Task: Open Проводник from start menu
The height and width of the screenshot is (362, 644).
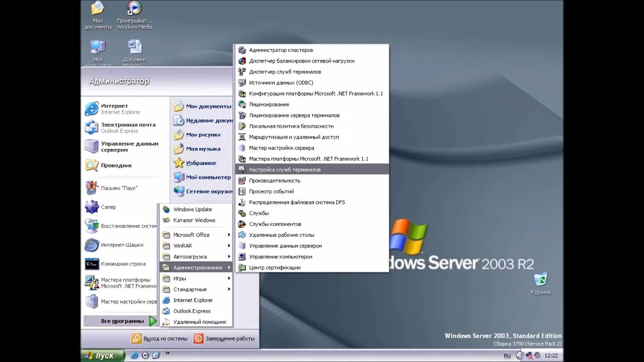Action: pyautogui.click(x=109, y=165)
